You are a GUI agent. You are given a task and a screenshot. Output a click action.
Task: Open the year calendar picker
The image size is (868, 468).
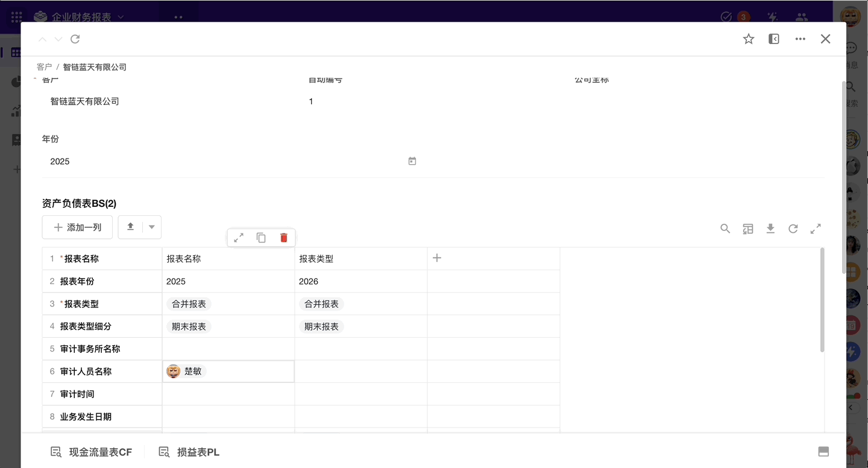412,161
